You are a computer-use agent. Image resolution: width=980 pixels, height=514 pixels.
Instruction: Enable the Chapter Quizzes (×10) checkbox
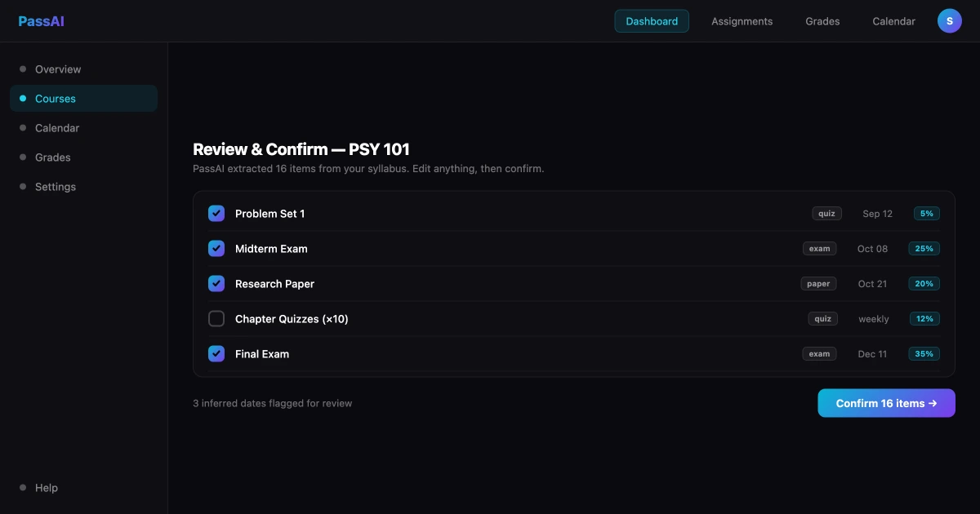click(216, 319)
